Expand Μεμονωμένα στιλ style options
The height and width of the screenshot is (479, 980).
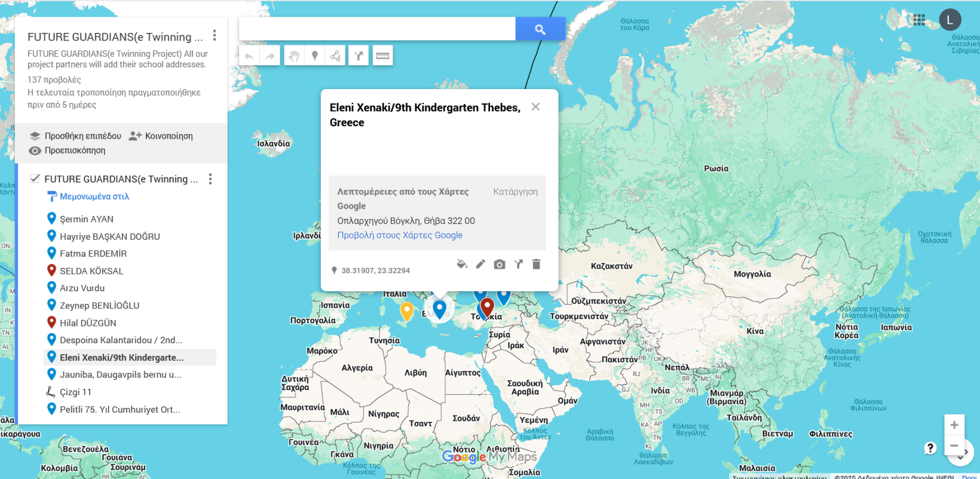94,196
